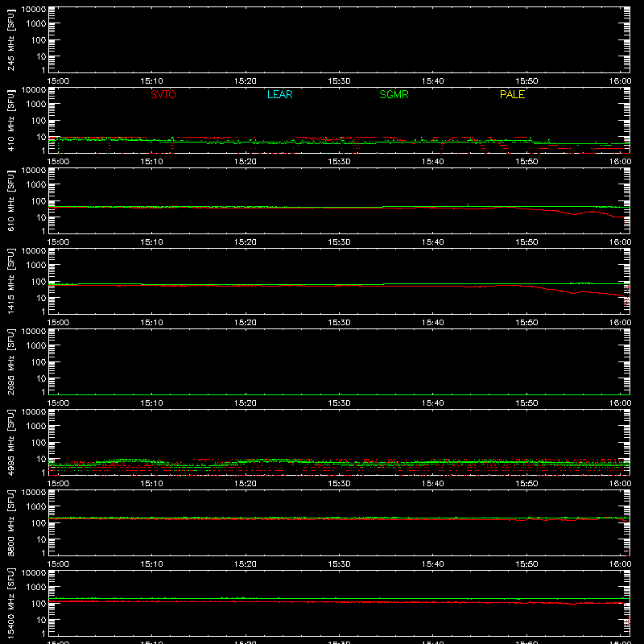
Task: Click the 15:10 label under the 2695 MHz panel
Action: click(152, 403)
